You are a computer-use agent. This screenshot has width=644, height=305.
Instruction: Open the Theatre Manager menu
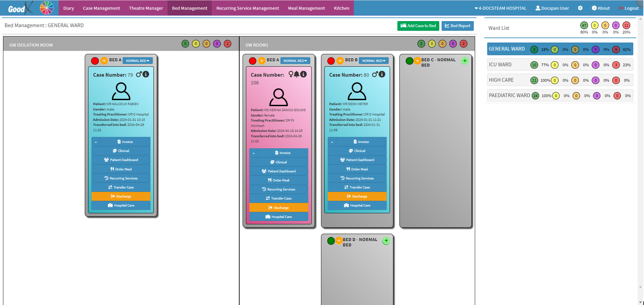coord(146,8)
